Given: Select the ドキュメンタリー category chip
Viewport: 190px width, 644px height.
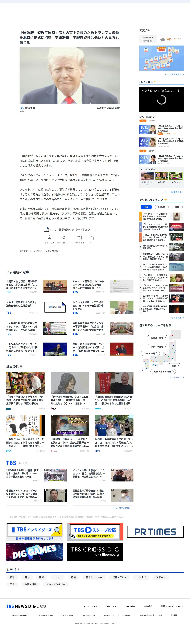Looking at the screenshot, I should pyautogui.click(x=56, y=585).
